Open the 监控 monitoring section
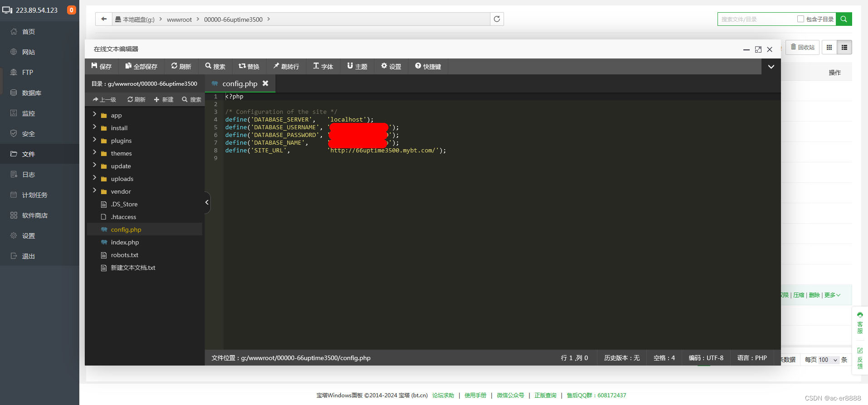 click(x=28, y=113)
